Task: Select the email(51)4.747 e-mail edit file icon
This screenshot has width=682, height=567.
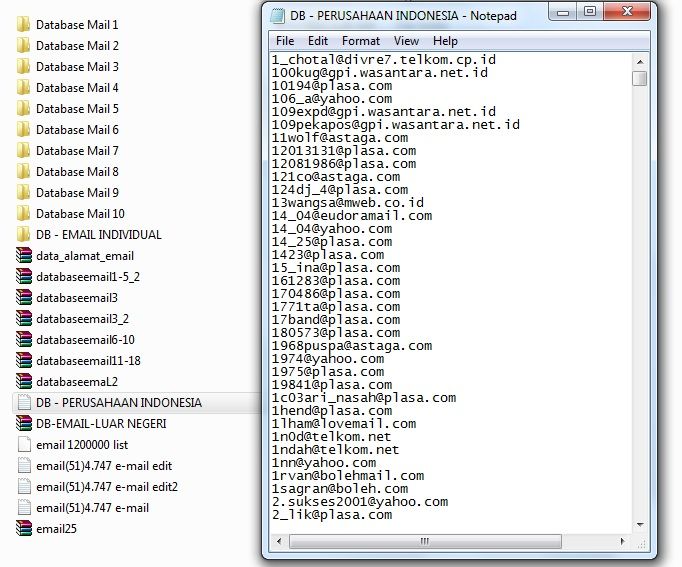Action: (x=24, y=466)
